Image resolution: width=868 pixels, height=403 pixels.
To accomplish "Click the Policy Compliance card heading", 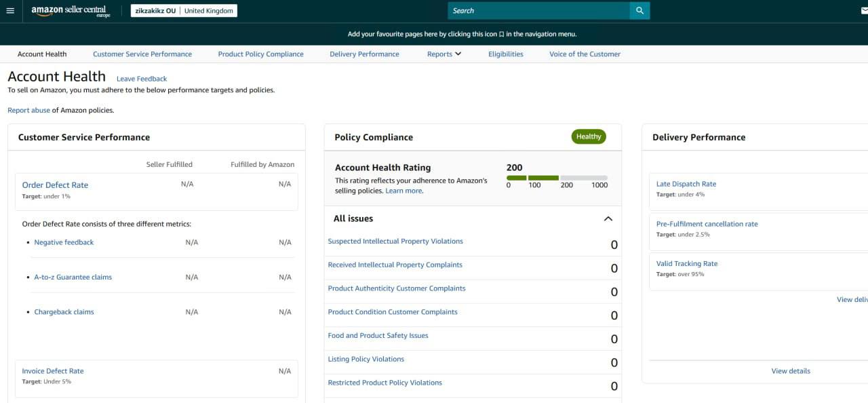I will [x=374, y=137].
